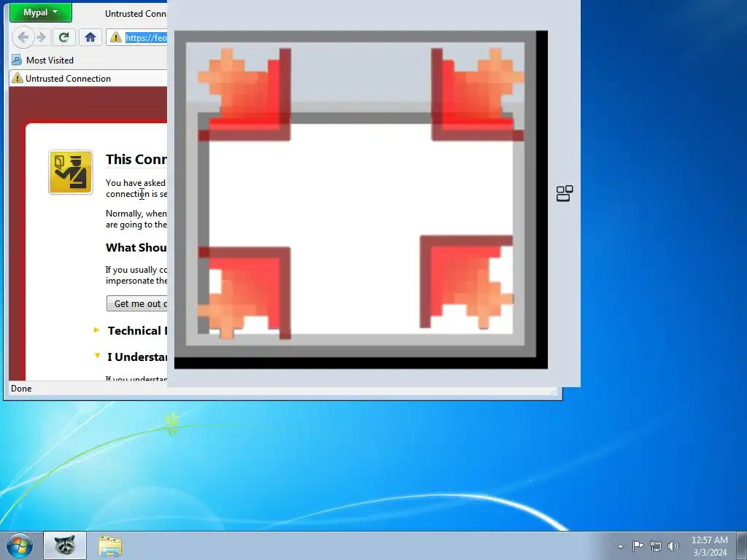Viewport: 747px width, 560px height.
Task: Click the Done status bar text
Action: pos(21,389)
